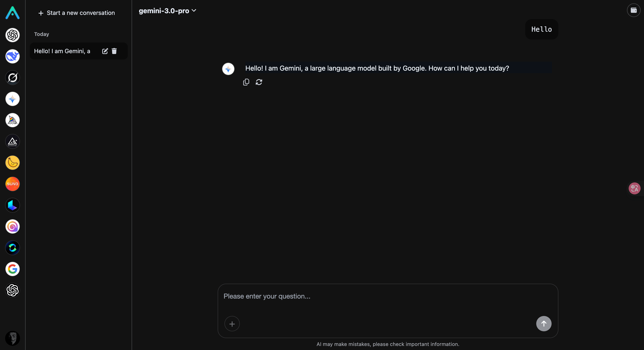
Task: Open the translate tool on the right
Action: 634,188
